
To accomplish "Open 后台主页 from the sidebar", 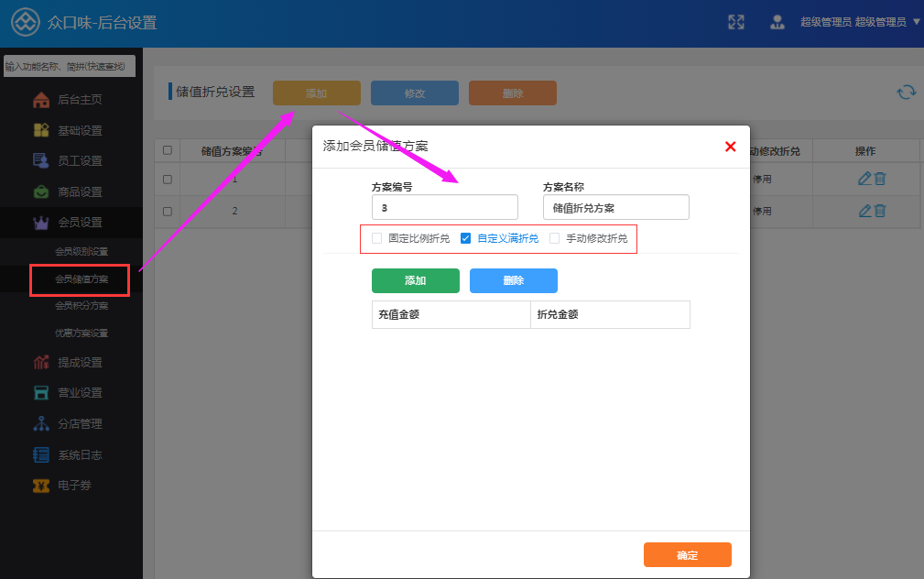I will (x=79, y=101).
